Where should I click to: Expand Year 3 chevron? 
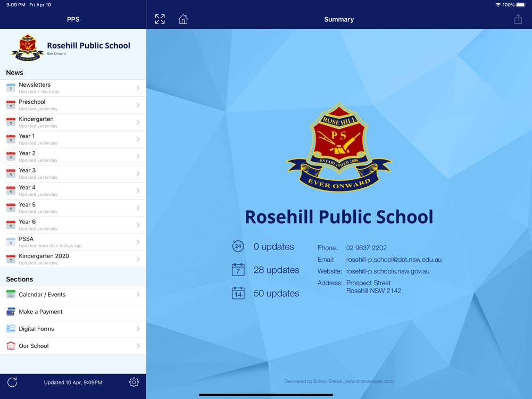[138, 173]
